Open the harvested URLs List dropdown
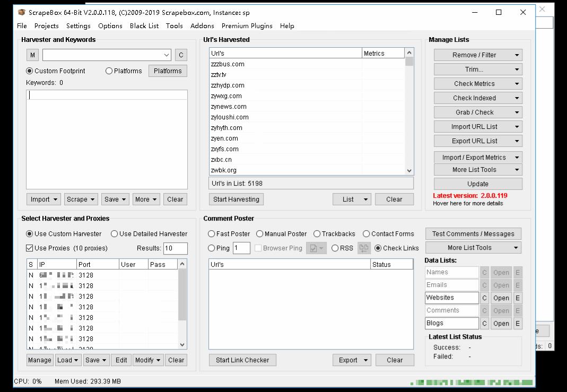Viewport: 567px width, 392px height. point(352,199)
